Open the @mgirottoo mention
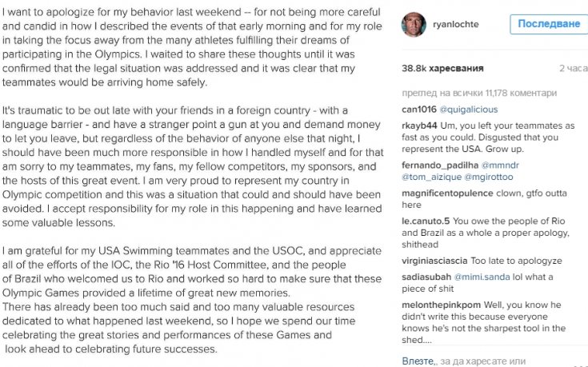Screen dimensions: 588x367 click(x=489, y=177)
